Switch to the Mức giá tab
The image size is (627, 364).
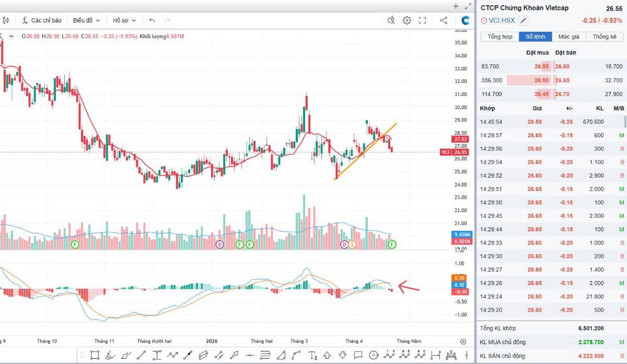pyautogui.click(x=568, y=37)
